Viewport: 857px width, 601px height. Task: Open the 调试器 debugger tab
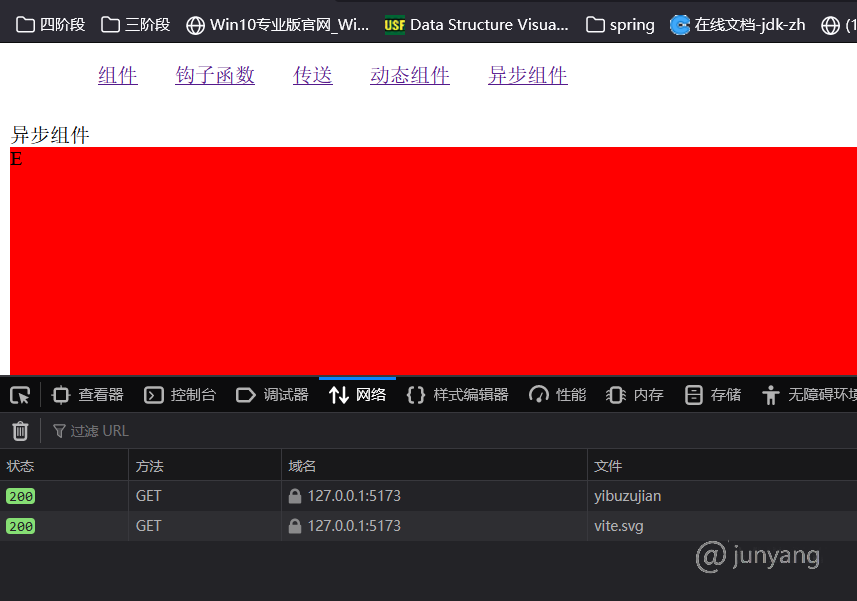coord(272,395)
